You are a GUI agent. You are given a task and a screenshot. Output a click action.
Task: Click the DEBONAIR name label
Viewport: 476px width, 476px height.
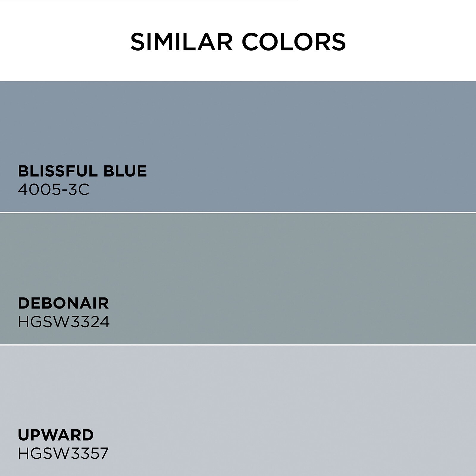point(63,303)
